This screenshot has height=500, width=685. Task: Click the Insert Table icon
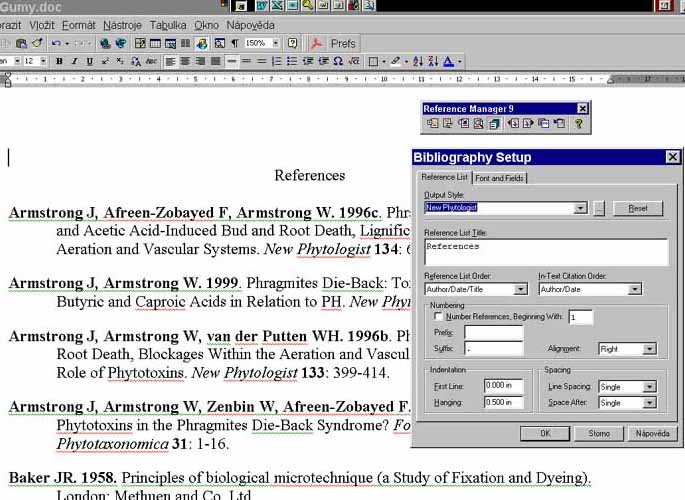tap(155, 43)
